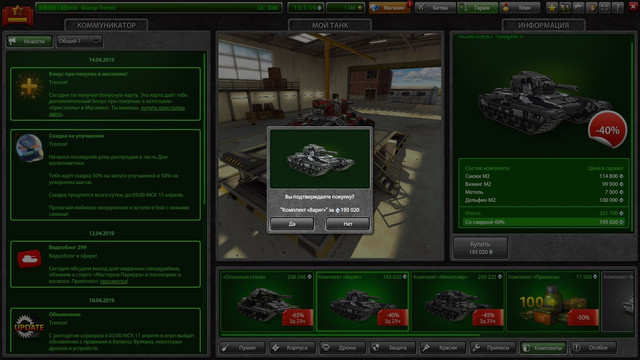This screenshot has width=640, height=360.
Task: Open the Корпуса hulls category
Action: [x=293, y=348]
